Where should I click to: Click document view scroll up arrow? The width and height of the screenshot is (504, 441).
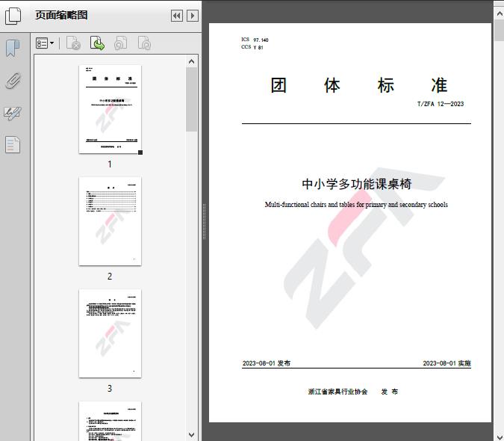click(x=500, y=13)
